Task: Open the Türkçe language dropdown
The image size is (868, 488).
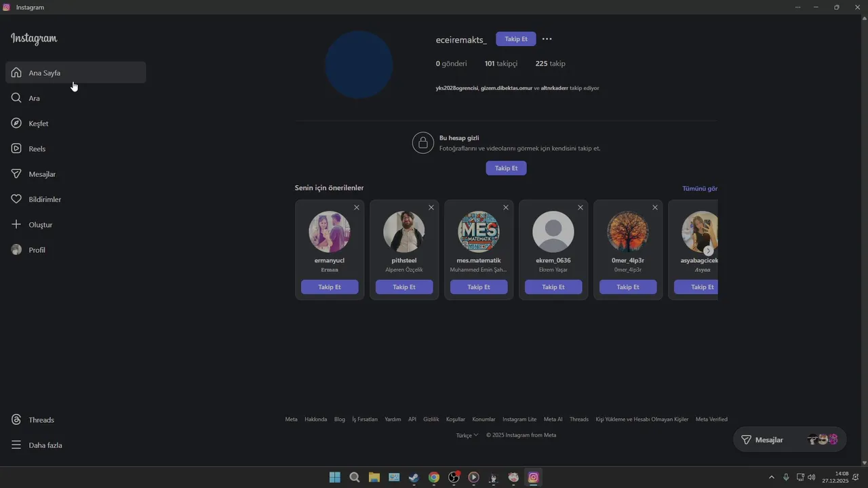Action: 467,435
